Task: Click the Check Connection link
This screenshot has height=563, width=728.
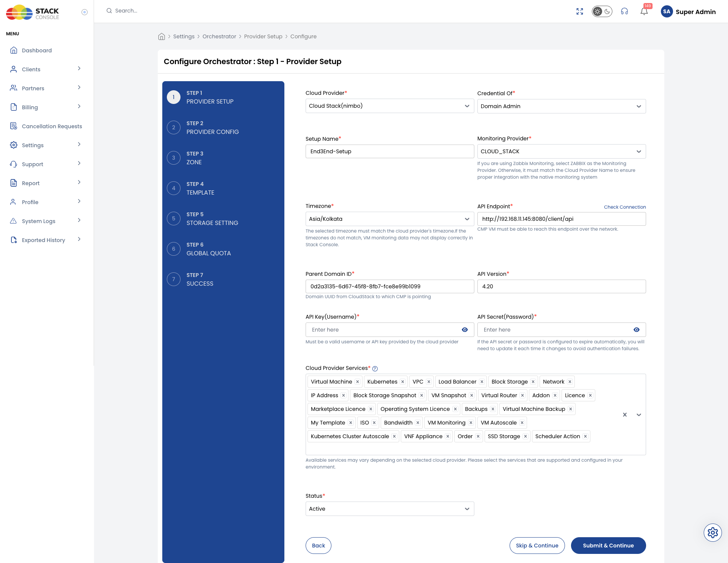Action: (x=625, y=207)
